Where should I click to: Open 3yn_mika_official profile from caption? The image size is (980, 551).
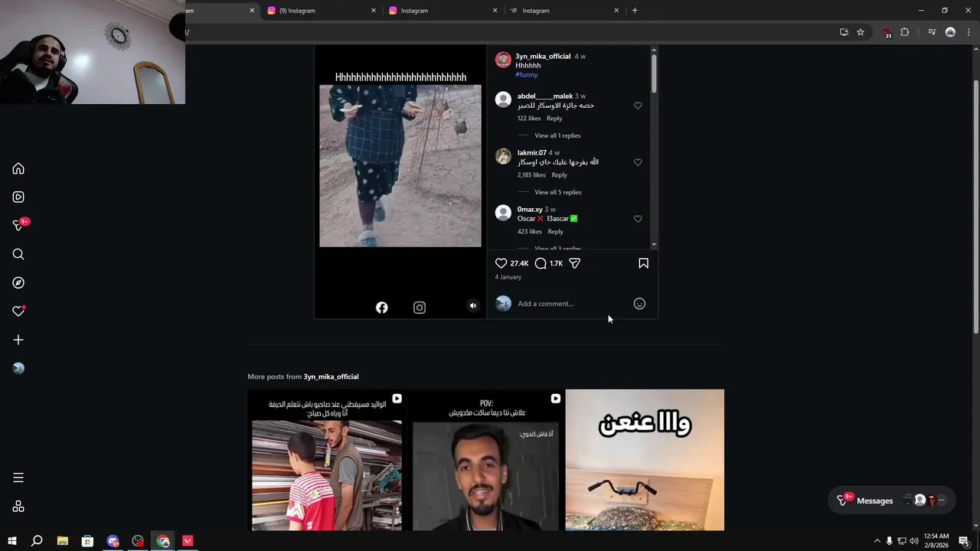[x=543, y=57]
